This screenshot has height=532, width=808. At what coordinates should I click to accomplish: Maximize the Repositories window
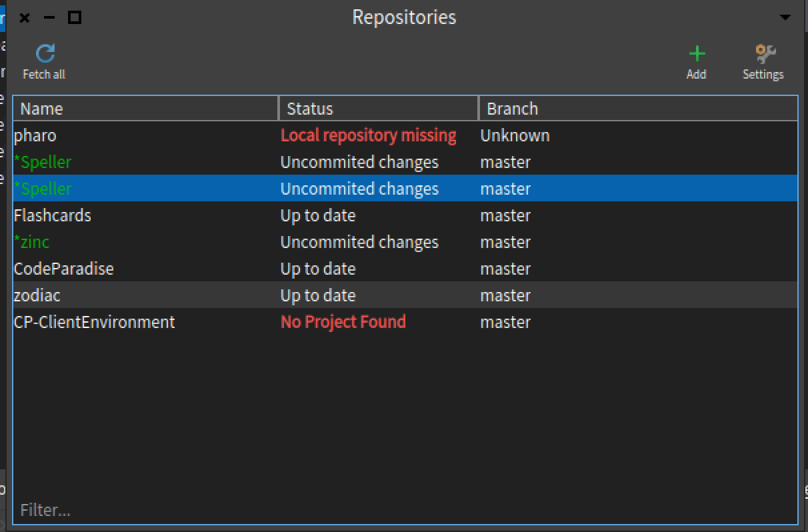click(x=75, y=17)
